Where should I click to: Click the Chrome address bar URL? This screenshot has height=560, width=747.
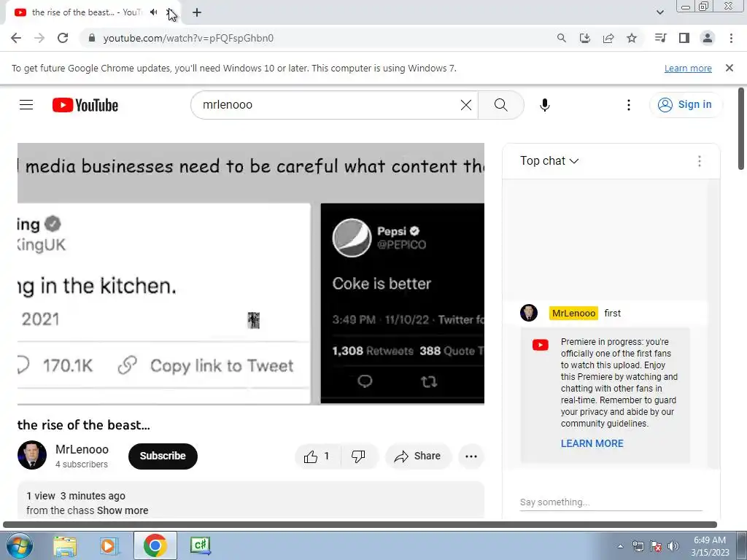189,38
